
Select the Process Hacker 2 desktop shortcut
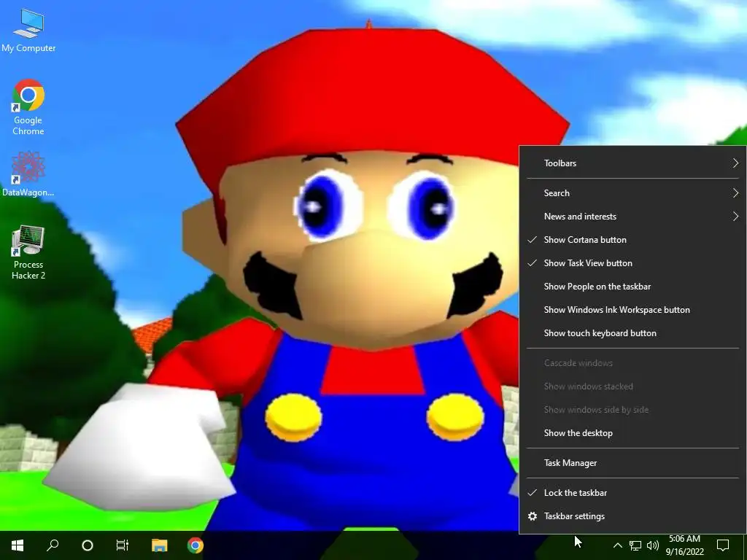(x=28, y=252)
